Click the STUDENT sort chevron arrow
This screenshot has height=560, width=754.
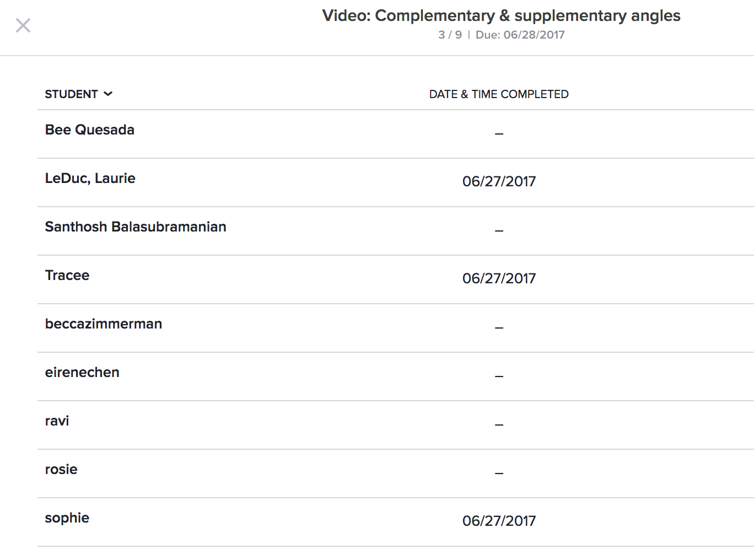(x=108, y=94)
